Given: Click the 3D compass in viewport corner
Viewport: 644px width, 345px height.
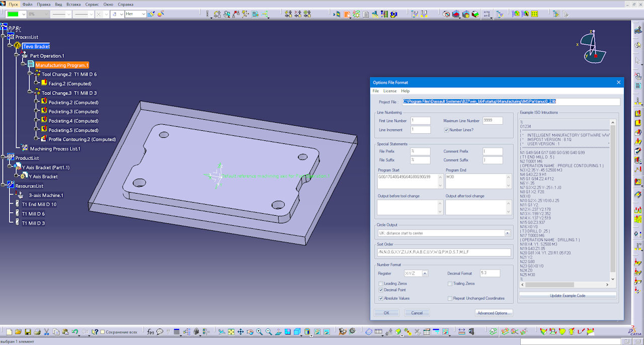Looking at the screenshot, I should click(x=592, y=48).
